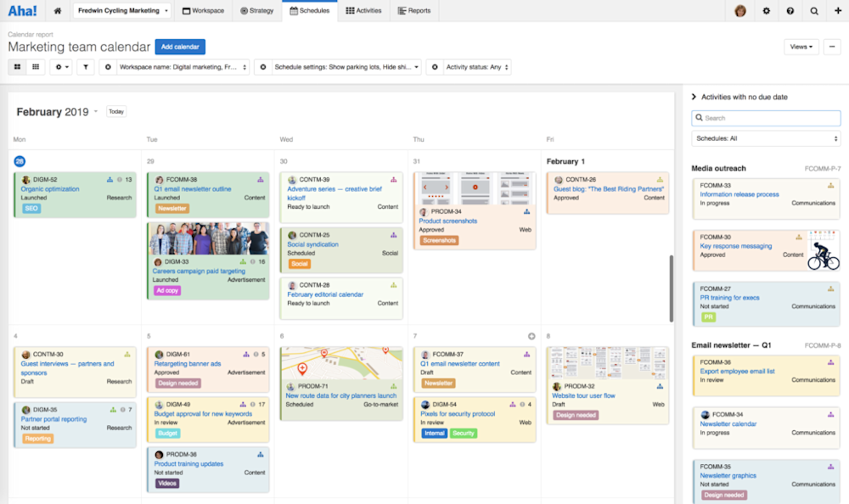Click the Add calendar button

coord(180,47)
